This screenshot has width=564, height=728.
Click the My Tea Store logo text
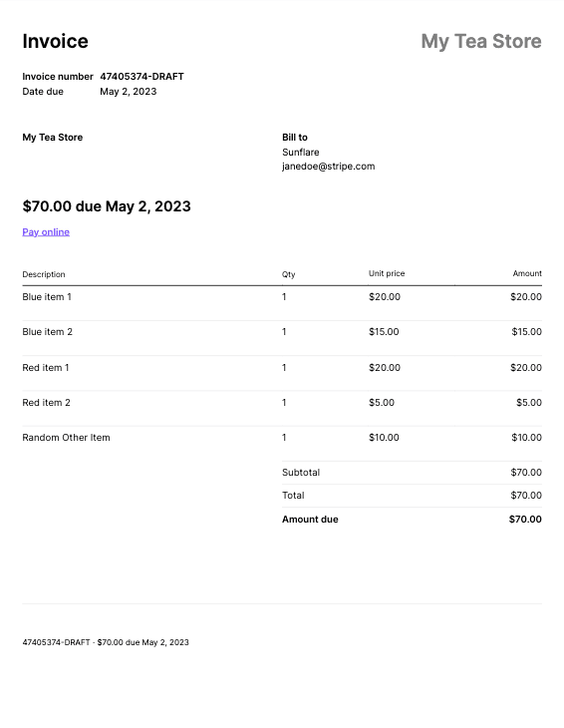481,41
